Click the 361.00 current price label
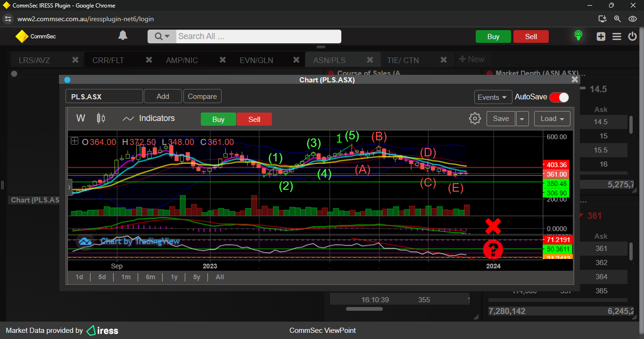 pos(556,174)
